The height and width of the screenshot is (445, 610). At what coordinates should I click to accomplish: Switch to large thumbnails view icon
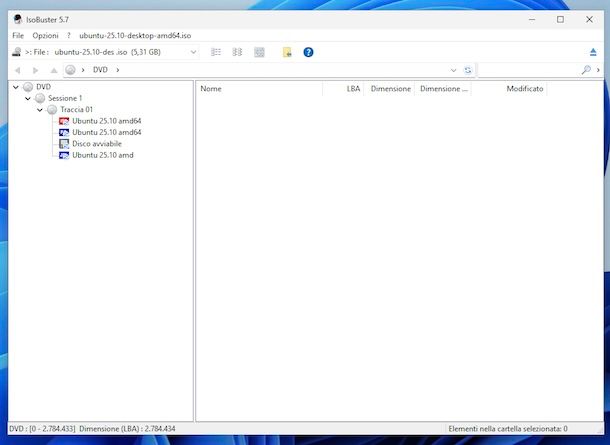click(260, 52)
